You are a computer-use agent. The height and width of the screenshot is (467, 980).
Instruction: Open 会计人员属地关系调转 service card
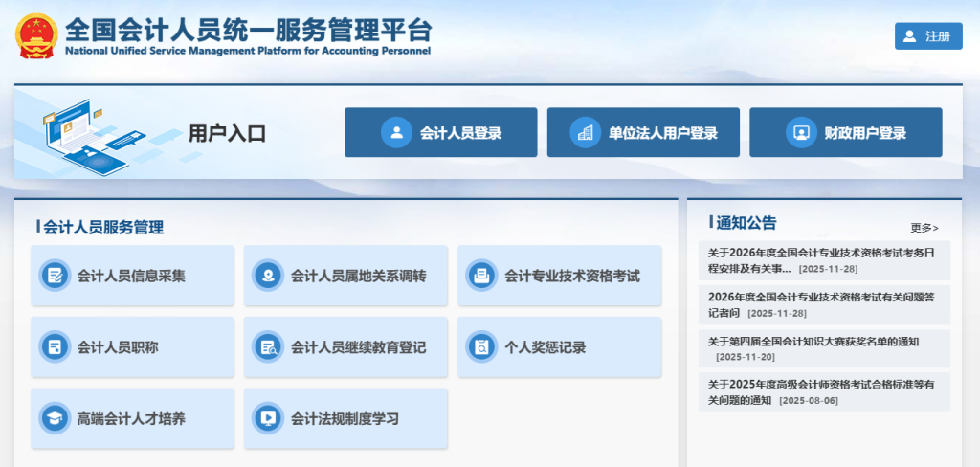point(345,276)
